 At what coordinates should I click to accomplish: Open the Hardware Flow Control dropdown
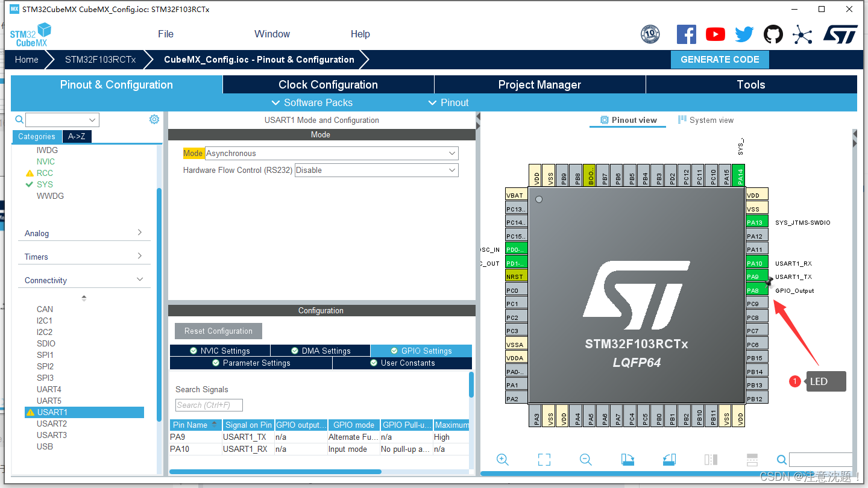(376, 170)
